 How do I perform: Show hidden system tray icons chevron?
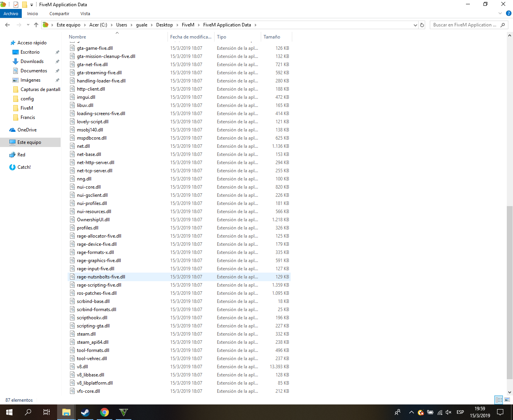click(x=412, y=412)
